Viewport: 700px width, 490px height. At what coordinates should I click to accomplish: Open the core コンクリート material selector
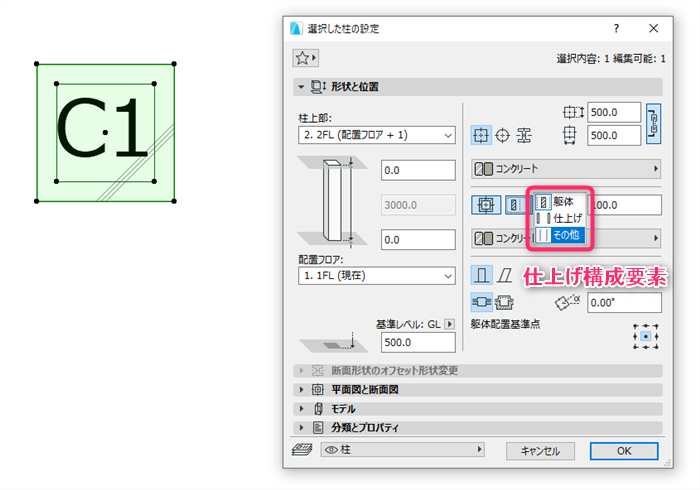pos(566,169)
